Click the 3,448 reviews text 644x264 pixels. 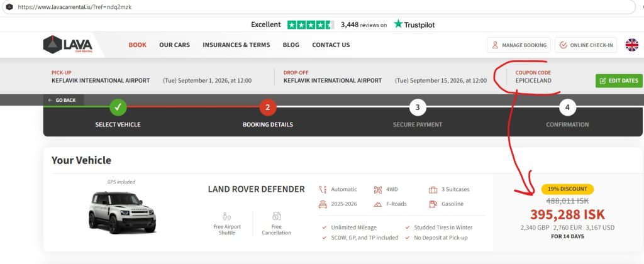pos(364,25)
